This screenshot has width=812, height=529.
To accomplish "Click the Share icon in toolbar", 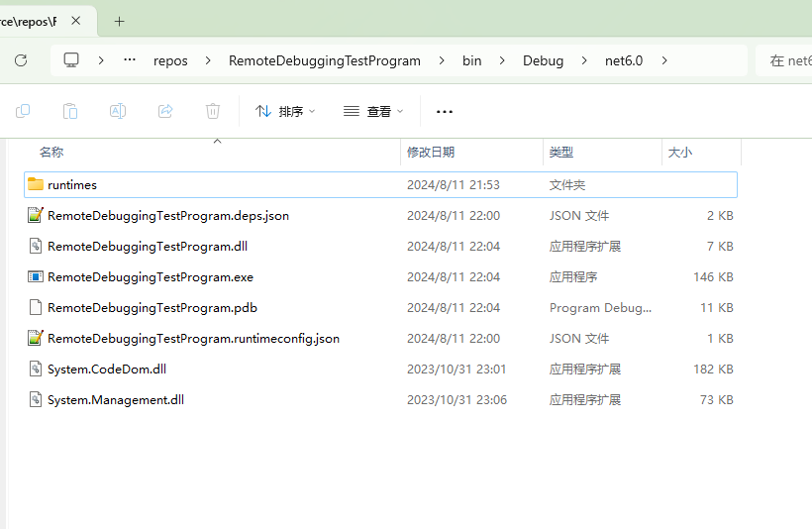I will [165, 111].
